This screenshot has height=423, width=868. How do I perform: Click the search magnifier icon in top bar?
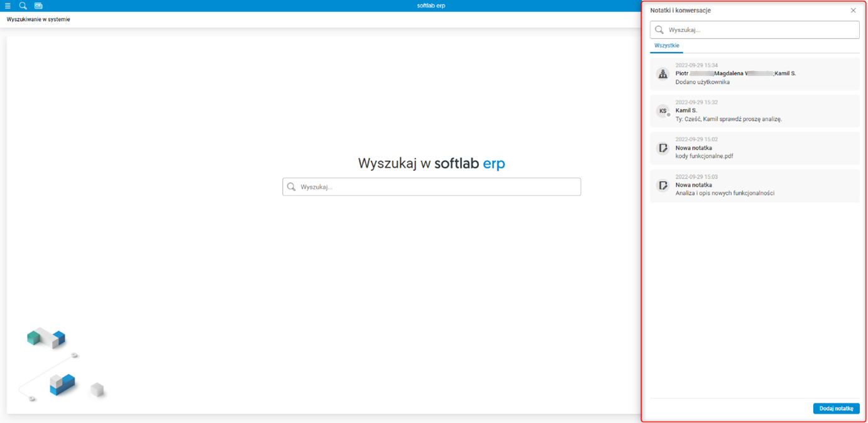(x=23, y=6)
